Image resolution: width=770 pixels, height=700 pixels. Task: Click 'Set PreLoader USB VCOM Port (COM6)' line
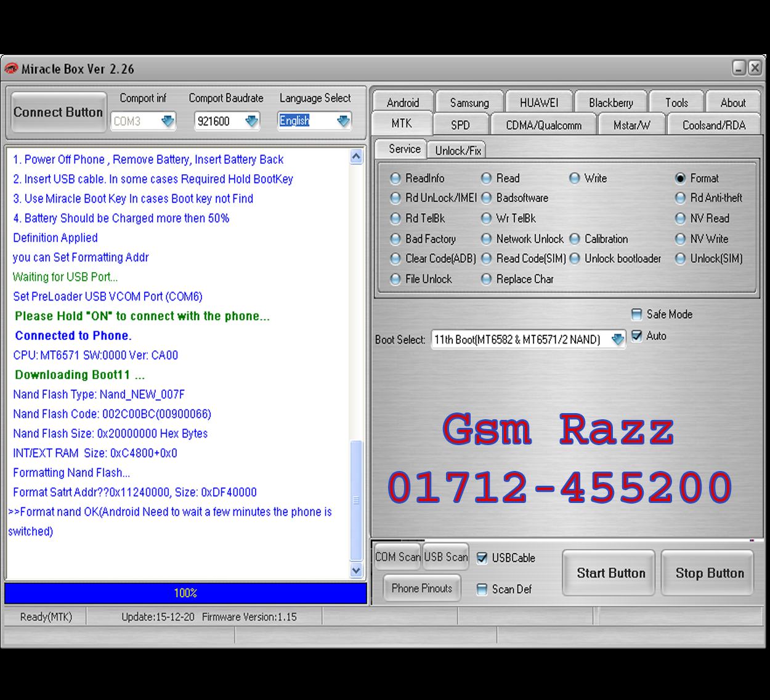[108, 297]
